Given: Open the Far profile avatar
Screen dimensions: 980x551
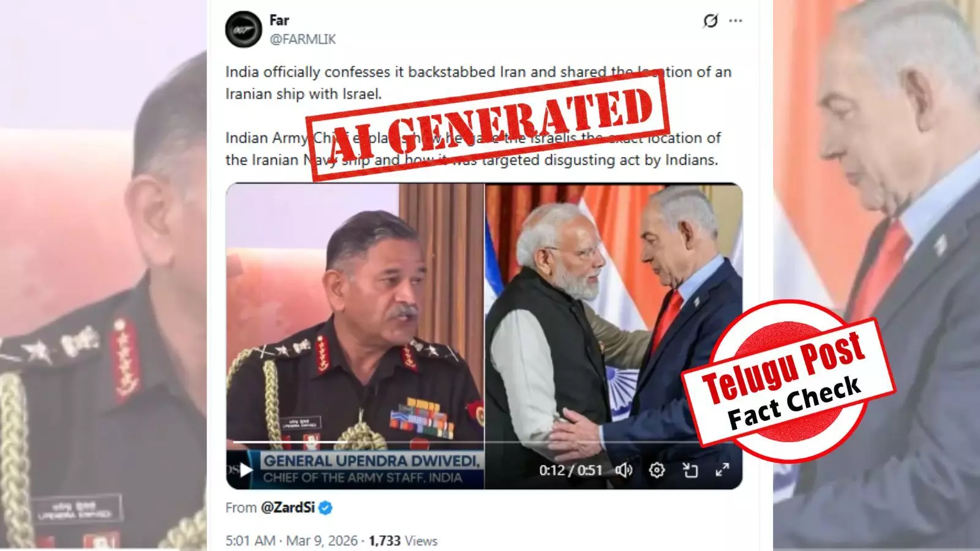Looking at the screenshot, I should (x=243, y=29).
